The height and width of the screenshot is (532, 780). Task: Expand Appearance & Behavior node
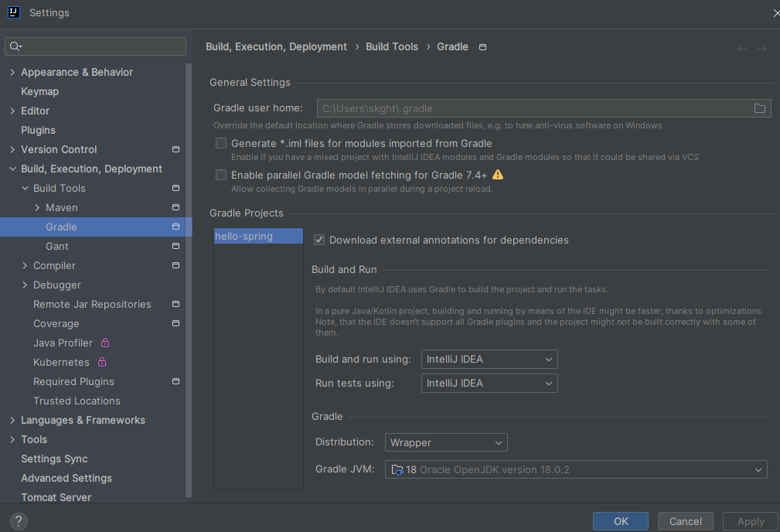12,72
